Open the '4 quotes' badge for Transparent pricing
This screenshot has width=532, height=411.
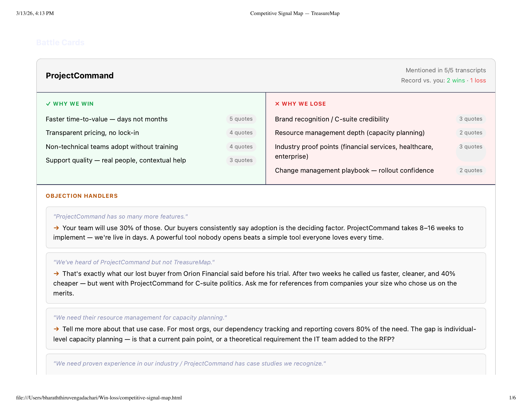tap(241, 133)
